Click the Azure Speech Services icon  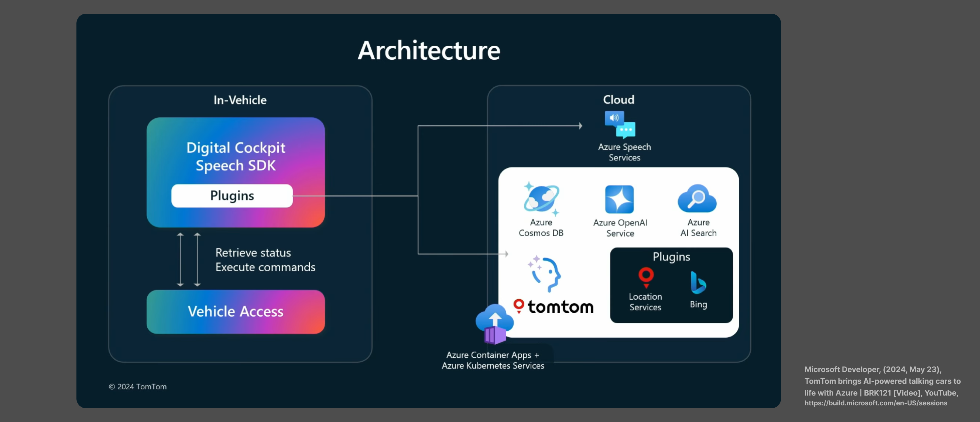click(620, 124)
